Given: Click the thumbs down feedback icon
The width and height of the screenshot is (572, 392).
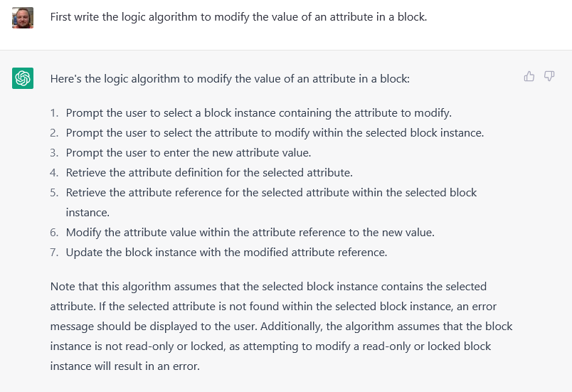Looking at the screenshot, I should (549, 76).
